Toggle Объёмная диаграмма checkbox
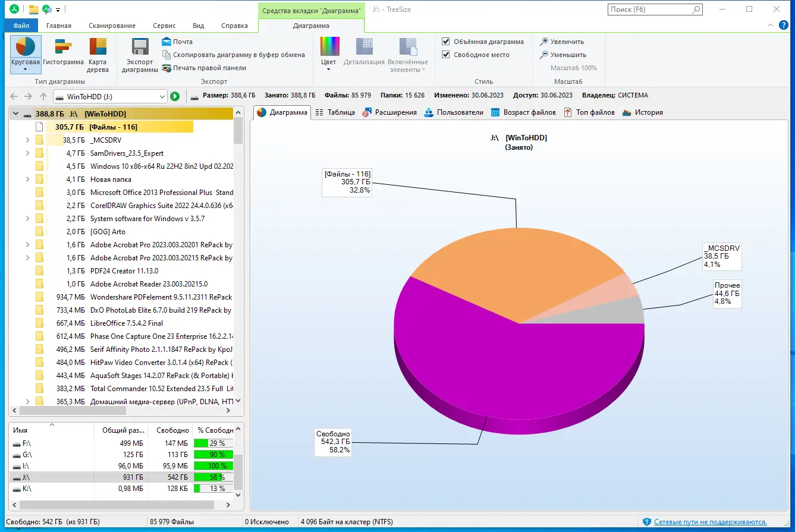Image resolution: width=795 pixels, height=532 pixels. (x=446, y=42)
